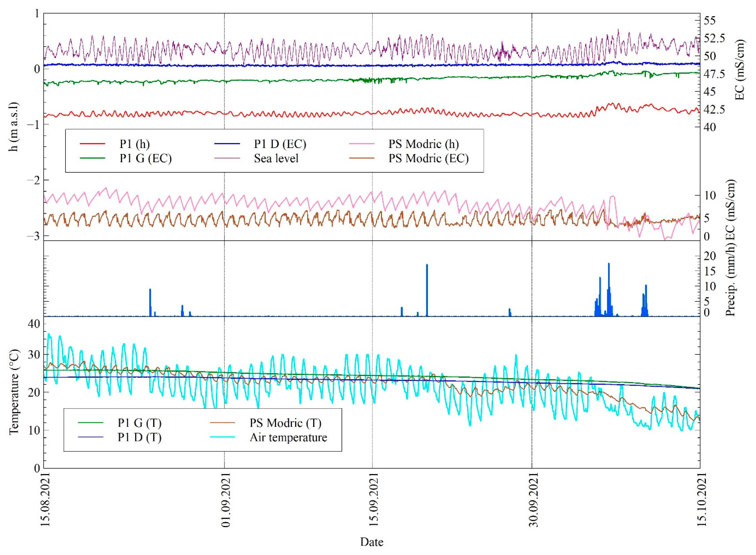Click the purple Sea level legend line
Viewport: 756px width, 555px height.
(x=227, y=158)
